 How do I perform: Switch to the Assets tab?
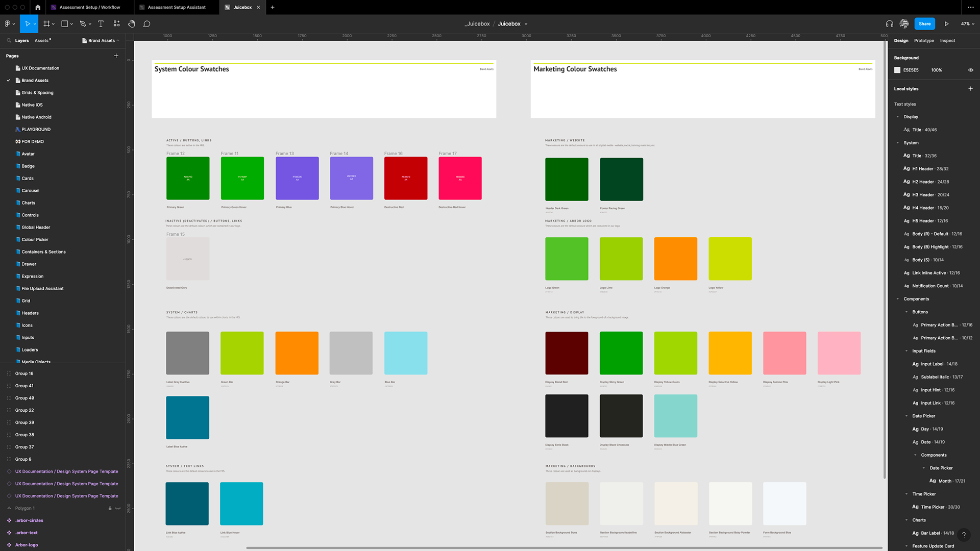point(42,40)
